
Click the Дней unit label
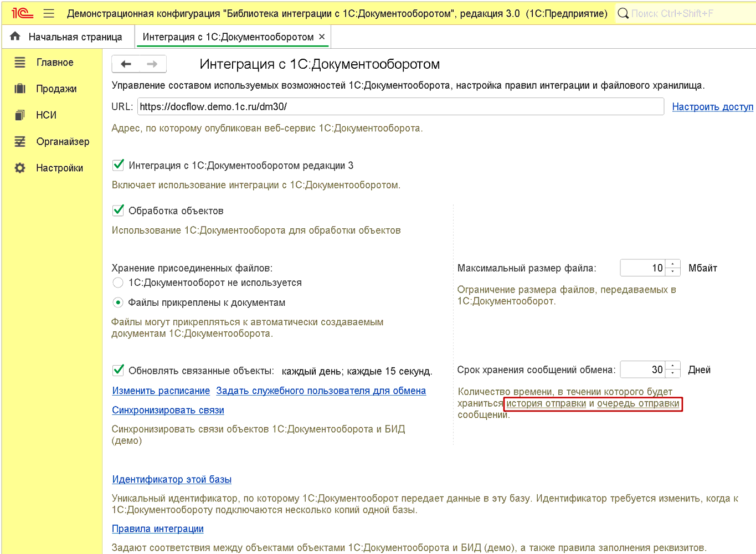pos(700,370)
